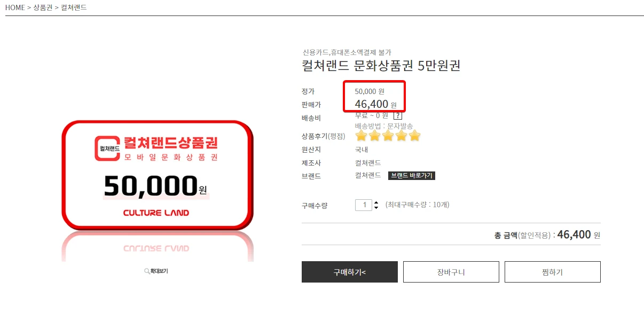Click the down arrow to decrease 구매수량
The image size is (644, 313).
click(x=376, y=208)
